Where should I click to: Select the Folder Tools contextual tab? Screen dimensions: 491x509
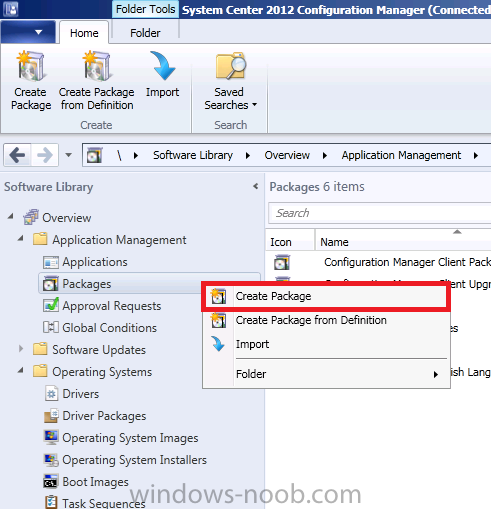click(x=145, y=9)
